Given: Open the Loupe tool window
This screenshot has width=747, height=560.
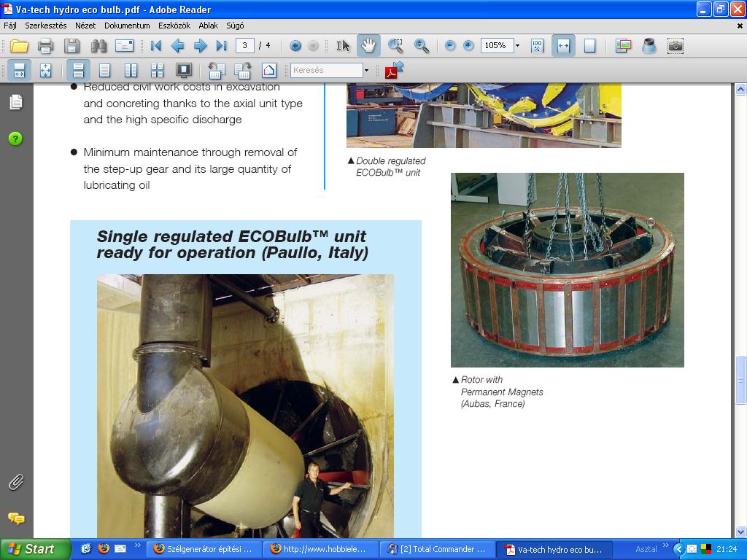Looking at the screenshot, I should pos(649,46).
